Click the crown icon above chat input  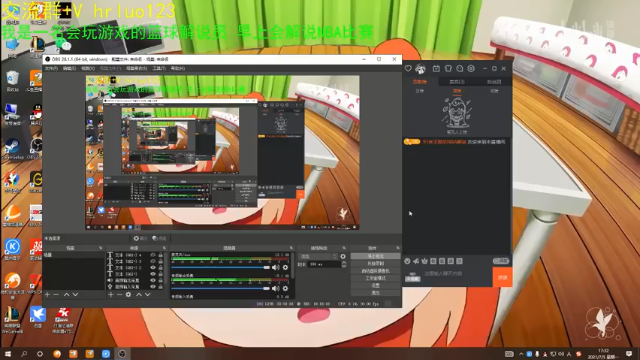coord(424,261)
